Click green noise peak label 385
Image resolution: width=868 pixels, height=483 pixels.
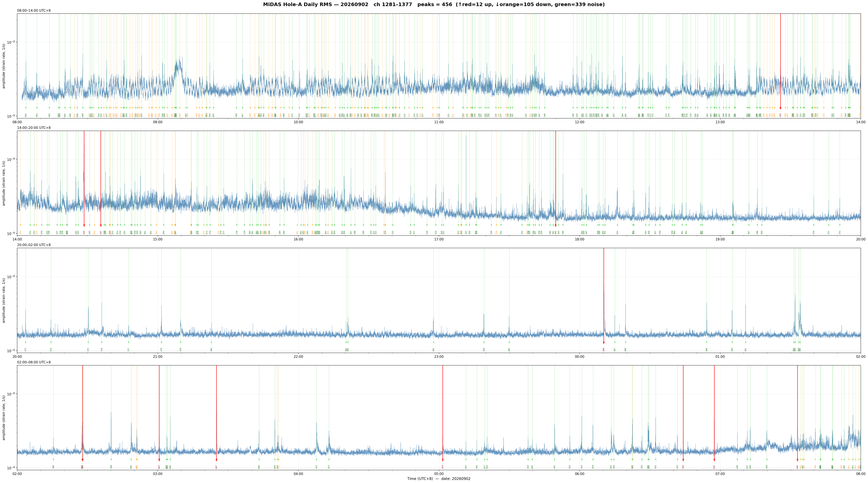click(509, 349)
